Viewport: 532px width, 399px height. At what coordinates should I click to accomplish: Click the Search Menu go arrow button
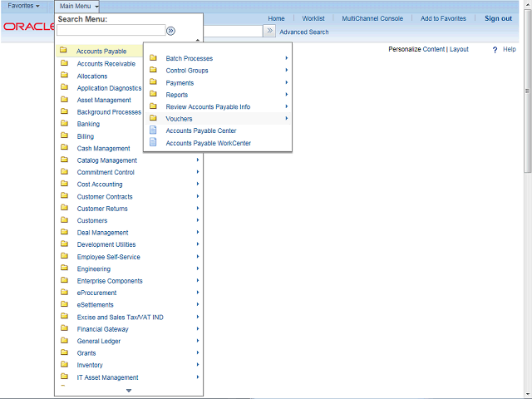(170, 31)
